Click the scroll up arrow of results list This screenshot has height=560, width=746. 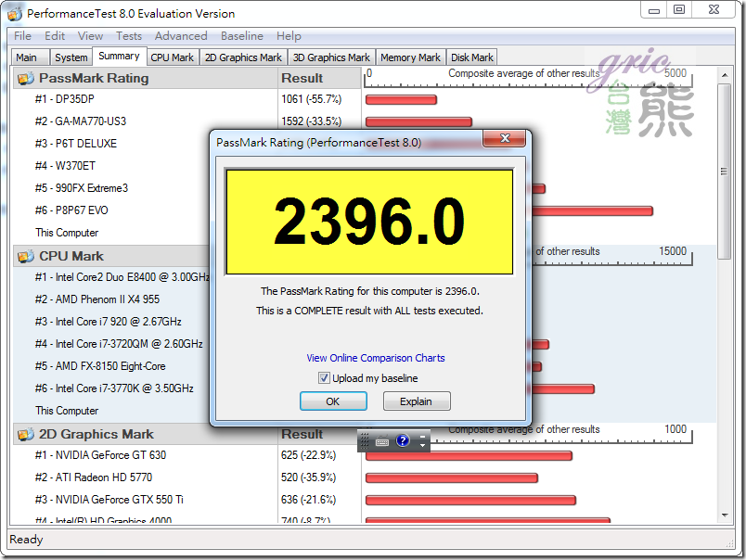(724, 75)
